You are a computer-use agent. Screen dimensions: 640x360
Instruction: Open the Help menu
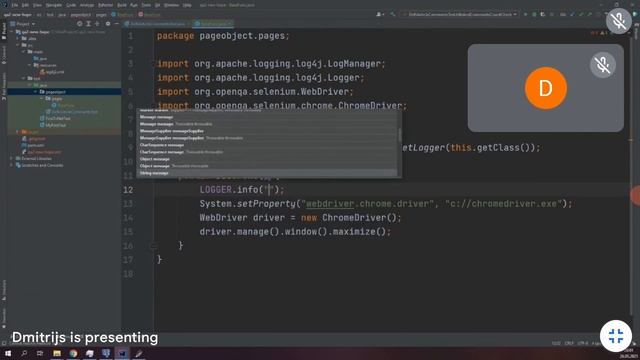(187, 5)
